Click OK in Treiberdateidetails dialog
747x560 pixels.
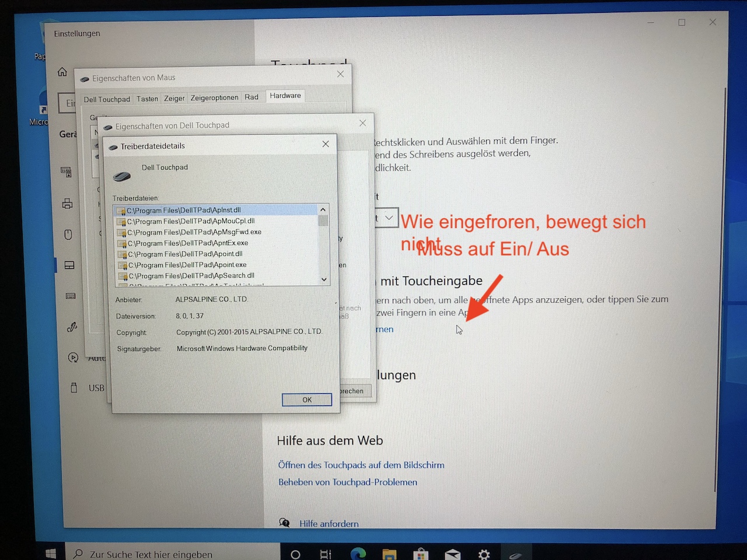(307, 400)
